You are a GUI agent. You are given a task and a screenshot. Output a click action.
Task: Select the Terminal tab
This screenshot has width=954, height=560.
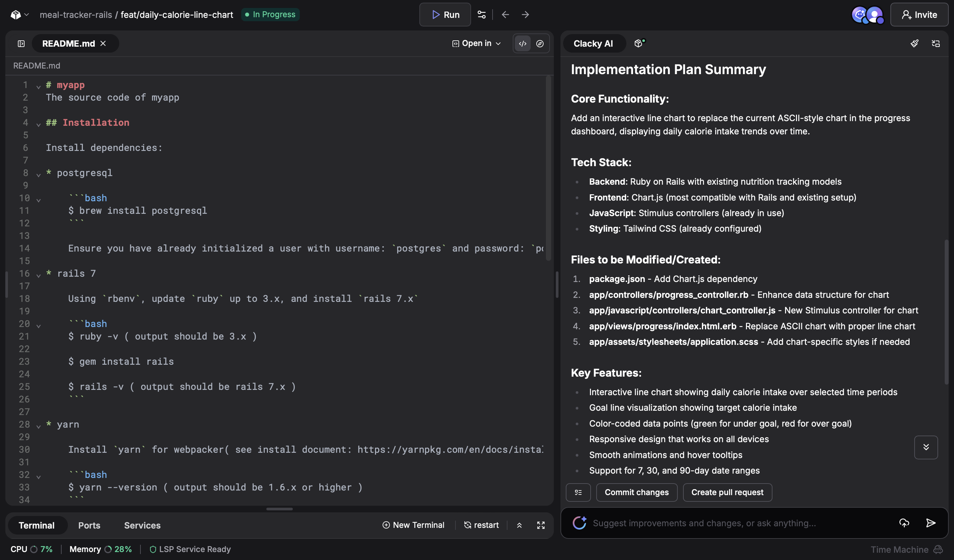(x=37, y=525)
